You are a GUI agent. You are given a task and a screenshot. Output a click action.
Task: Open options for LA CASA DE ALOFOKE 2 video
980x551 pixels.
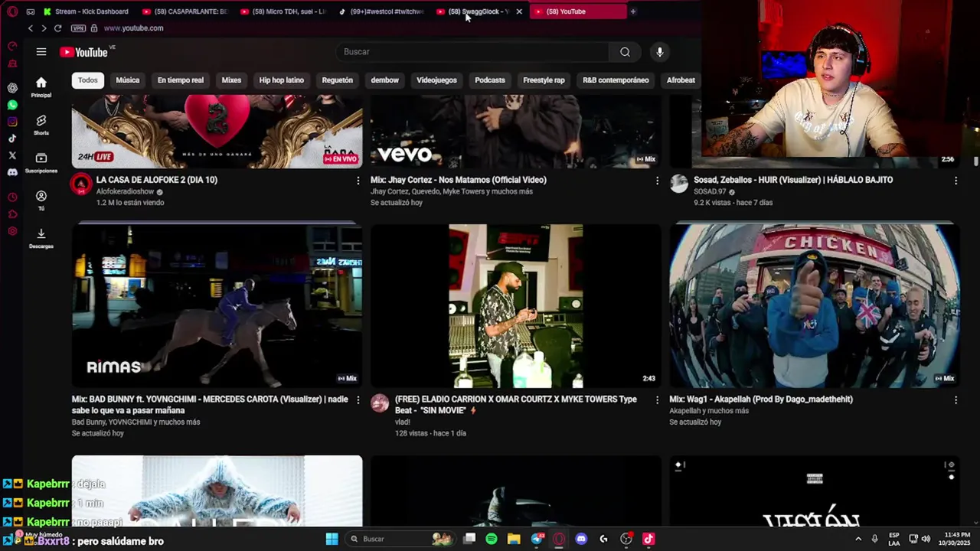tap(358, 181)
